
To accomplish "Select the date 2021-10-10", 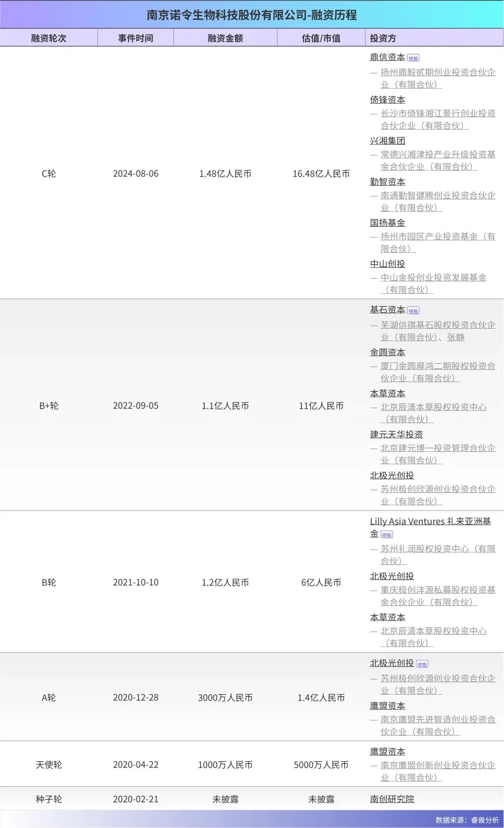I will [135, 582].
